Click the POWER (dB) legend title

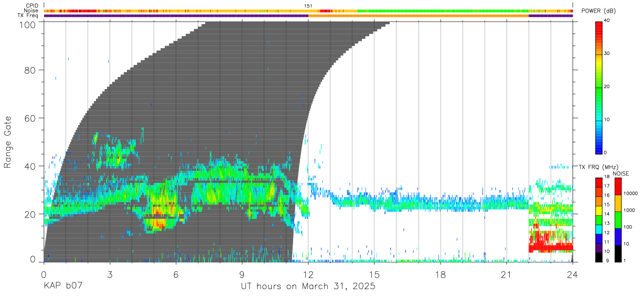(x=599, y=11)
